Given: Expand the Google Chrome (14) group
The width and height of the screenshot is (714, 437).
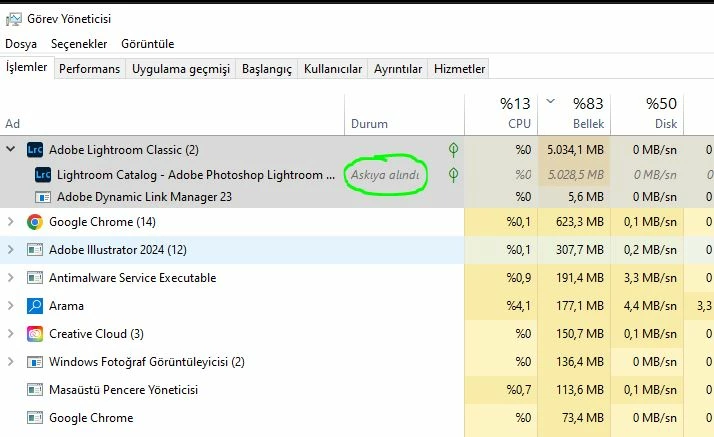Looking at the screenshot, I should coord(10,222).
